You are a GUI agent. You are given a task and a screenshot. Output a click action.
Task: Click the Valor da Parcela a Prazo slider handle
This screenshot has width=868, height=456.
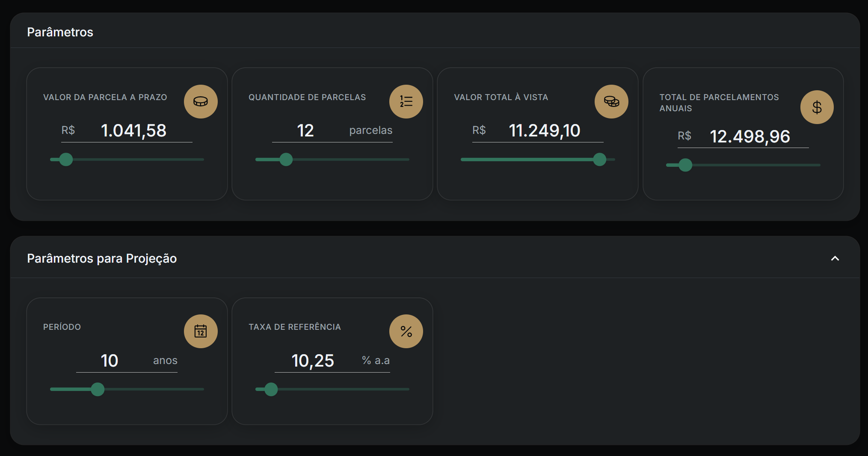(66, 160)
